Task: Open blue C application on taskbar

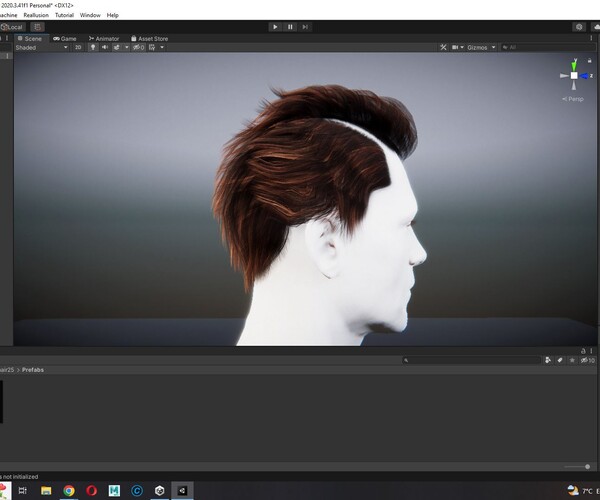Action: tap(137, 490)
